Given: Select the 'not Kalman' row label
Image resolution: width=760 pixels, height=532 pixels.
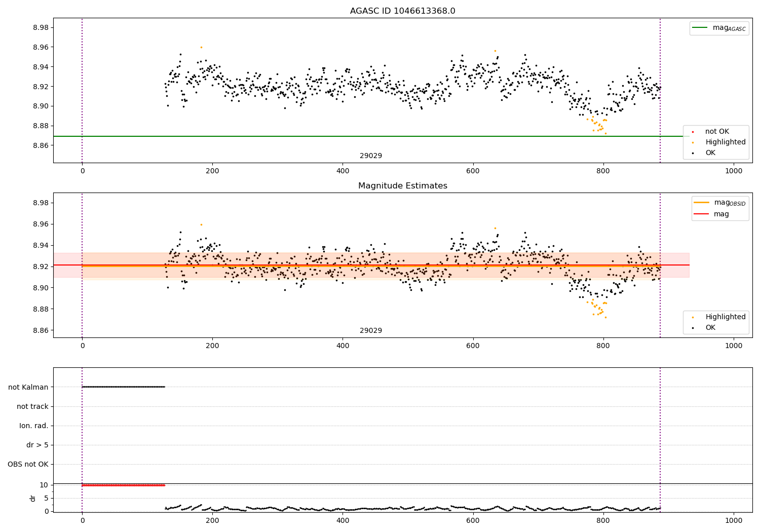Looking at the screenshot, I should click(28, 387).
